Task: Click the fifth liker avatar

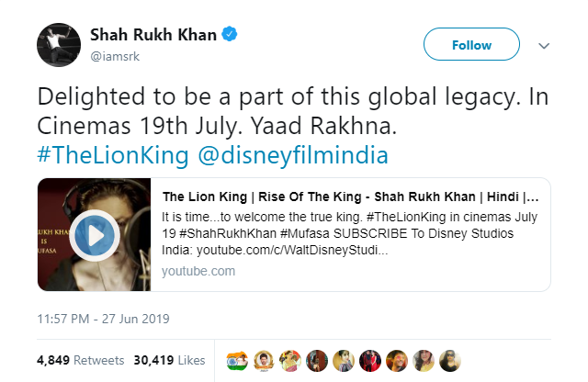Action: point(344,359)
